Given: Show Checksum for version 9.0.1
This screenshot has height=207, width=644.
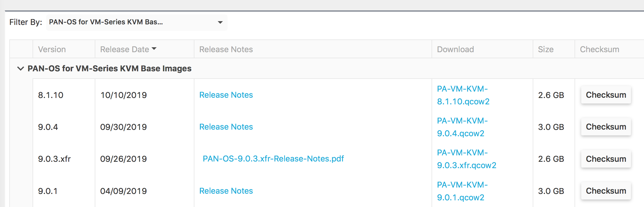Looking at the screenshot, I should click(606, 191).
